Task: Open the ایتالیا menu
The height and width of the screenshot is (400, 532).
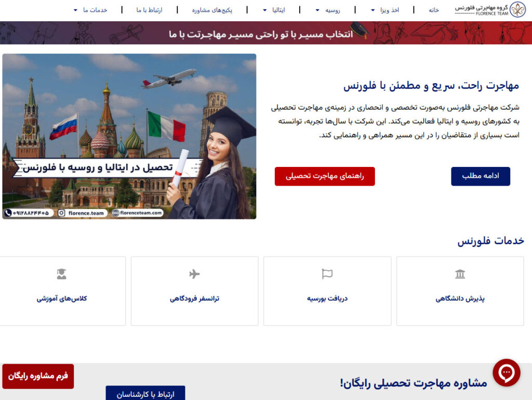Action: [x=278, y=10]
